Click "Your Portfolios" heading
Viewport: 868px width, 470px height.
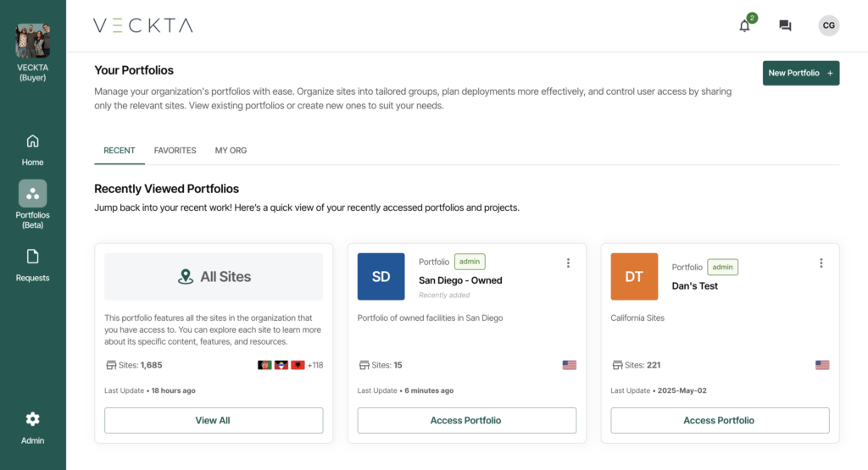click(134, 70)
